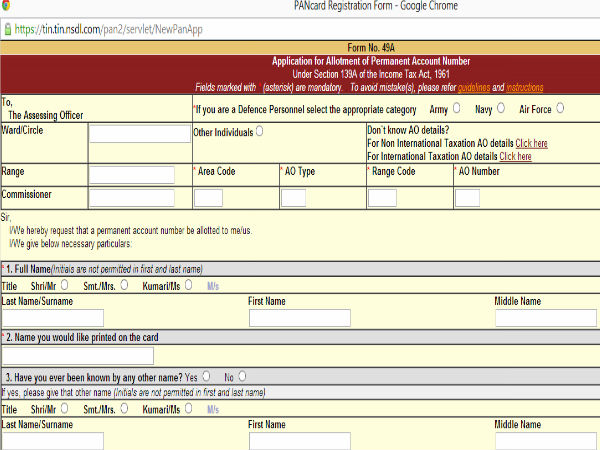Select the Army radio button
This screenshot has width=600, height=450.
click(x=457, y=107)
